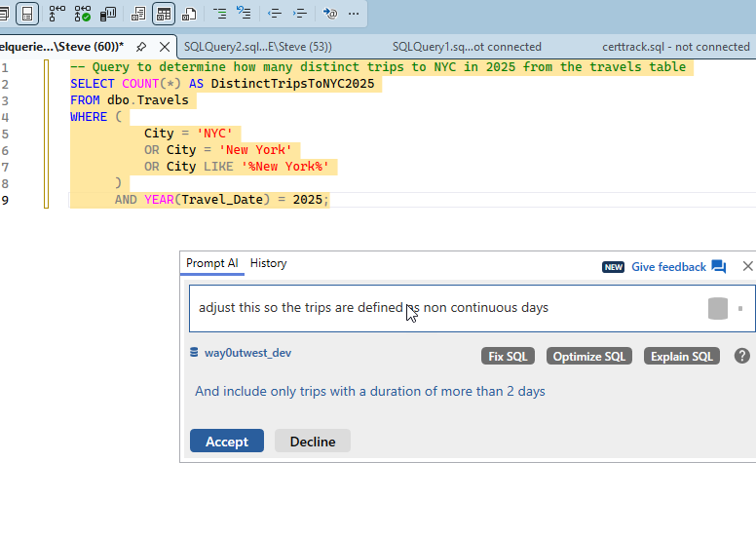Open the toolbar overflow options menu

tap(353, 14)
